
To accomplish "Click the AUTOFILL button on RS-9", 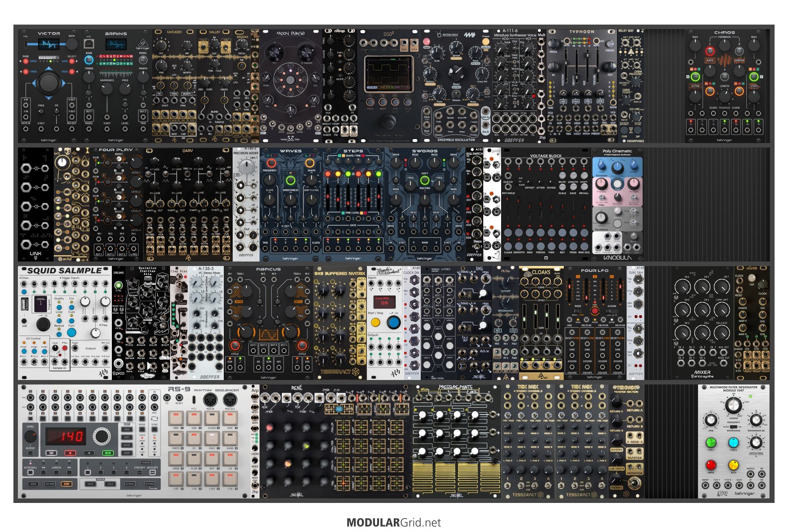I will point(130,484).
